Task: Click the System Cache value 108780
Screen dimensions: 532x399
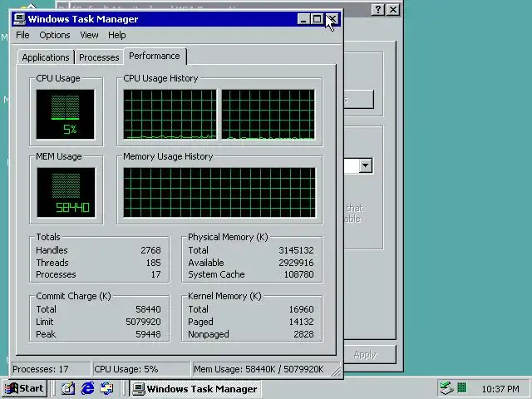Action: click(298, 274)
